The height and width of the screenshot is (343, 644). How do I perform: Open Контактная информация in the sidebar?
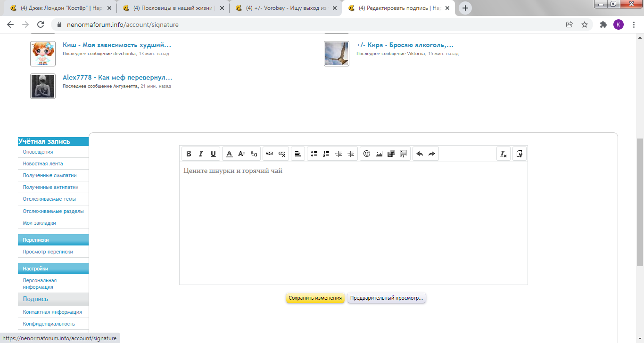52,312
